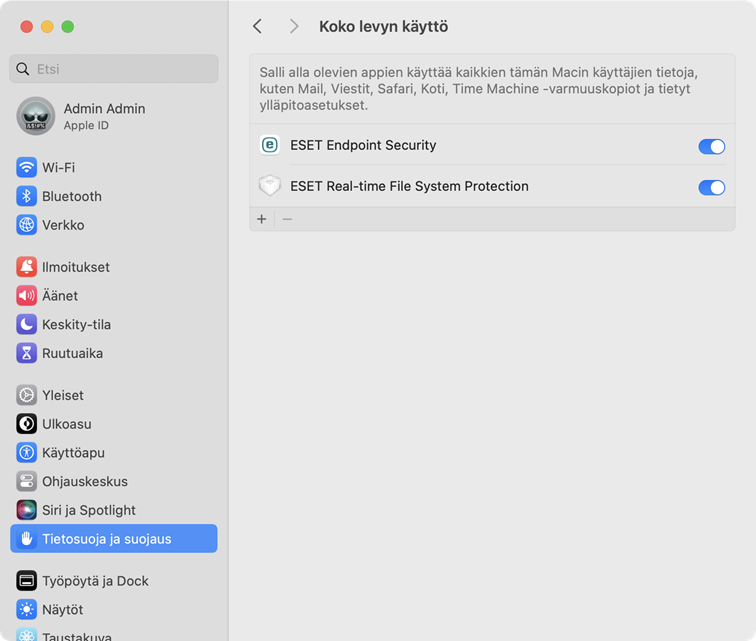Click the Bluetooth icon in sidebar
The height and width of the screenshot is (641, 756).
click(x=27, y=196)
